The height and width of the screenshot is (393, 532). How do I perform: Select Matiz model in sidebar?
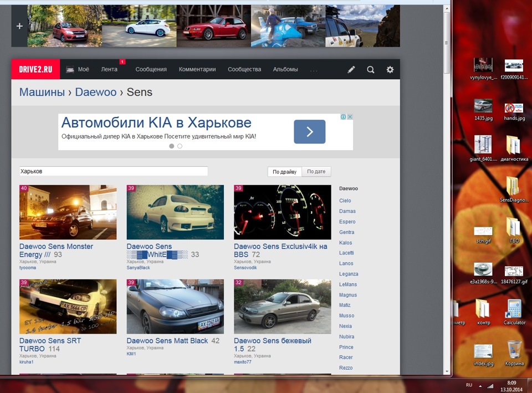(345, 305)
